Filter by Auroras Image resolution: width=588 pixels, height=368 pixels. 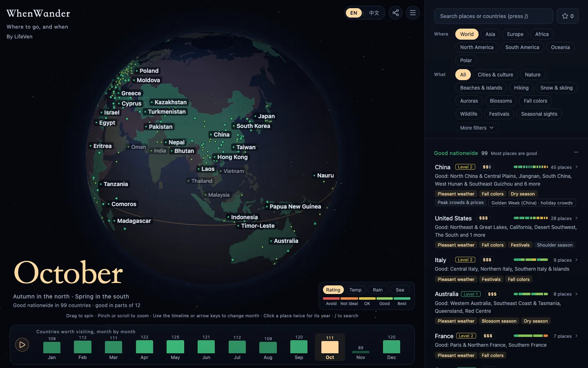point(469,101)
